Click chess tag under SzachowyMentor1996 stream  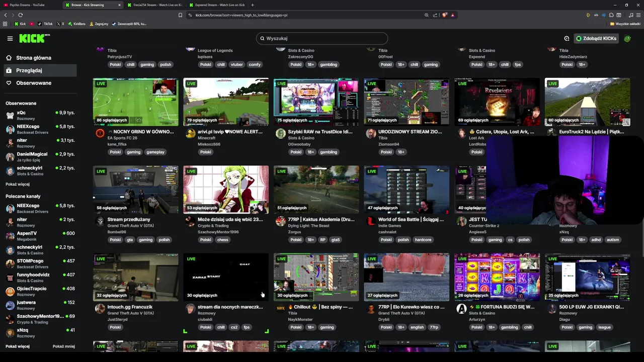[x=223, y=240]
